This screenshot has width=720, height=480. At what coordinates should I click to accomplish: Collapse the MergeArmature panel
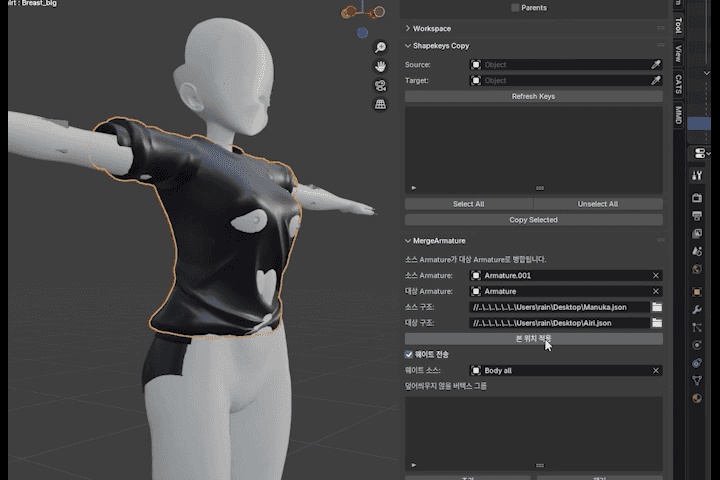click(x=408, y=241)
